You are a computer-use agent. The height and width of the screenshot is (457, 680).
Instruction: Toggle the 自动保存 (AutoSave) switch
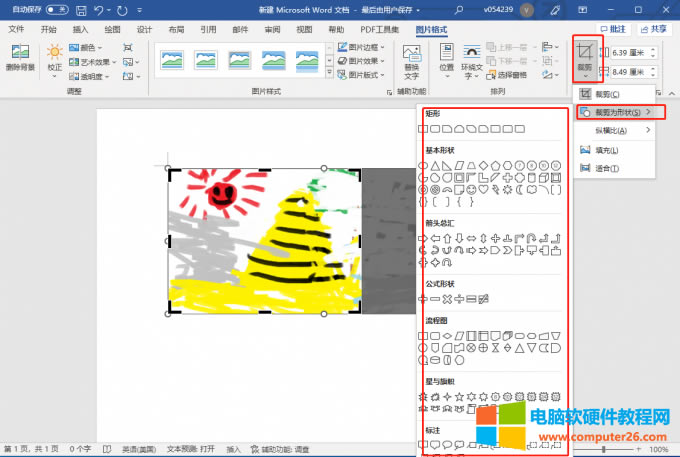tap(56, 10)
